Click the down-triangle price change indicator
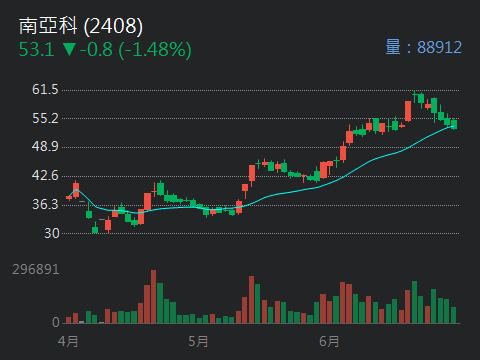 click(69, 49)
